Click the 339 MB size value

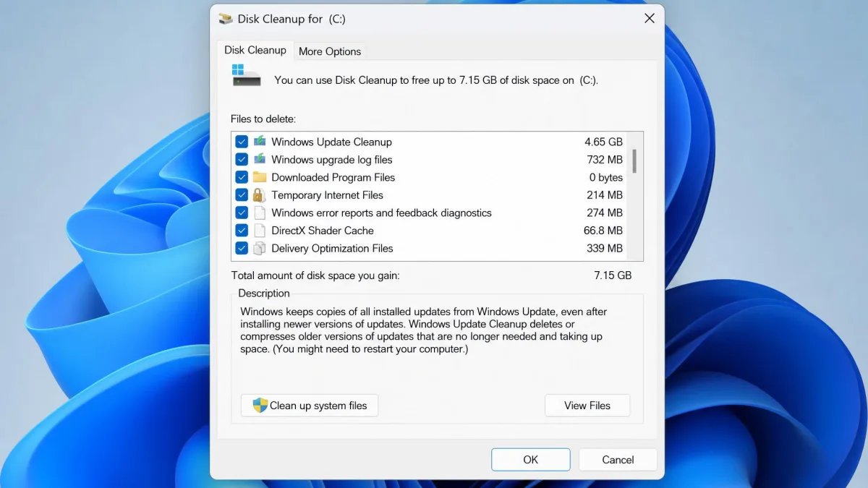[605, 248]
